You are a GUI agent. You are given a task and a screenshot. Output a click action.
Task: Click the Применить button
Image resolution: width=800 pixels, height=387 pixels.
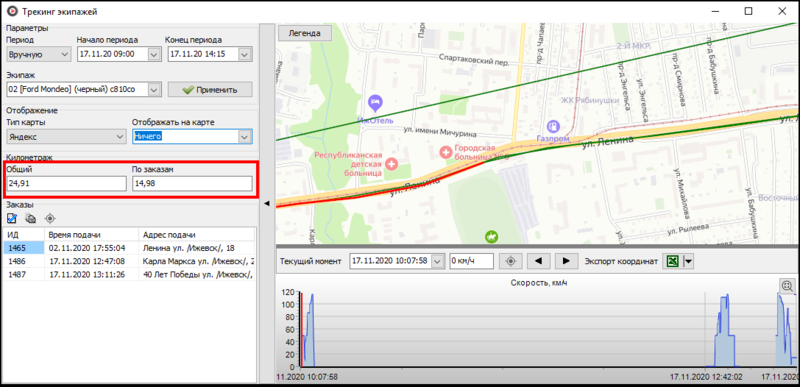click(x=210, y=90)
